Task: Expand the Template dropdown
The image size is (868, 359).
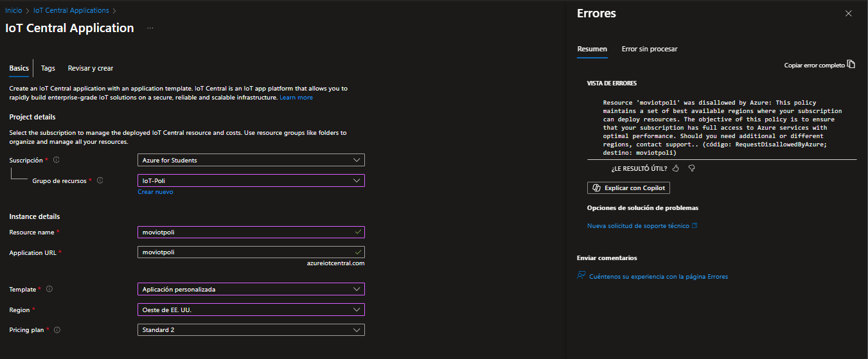Action: click(x=251, y=289)
